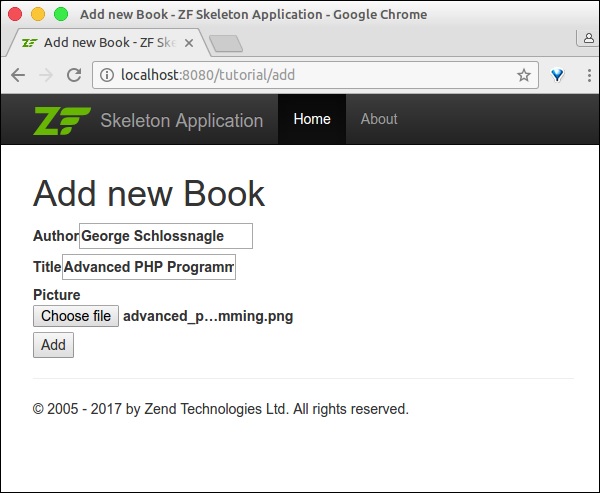600x493 pixels.
Task: Click the green maximize window button
Action: pos(61,14)
